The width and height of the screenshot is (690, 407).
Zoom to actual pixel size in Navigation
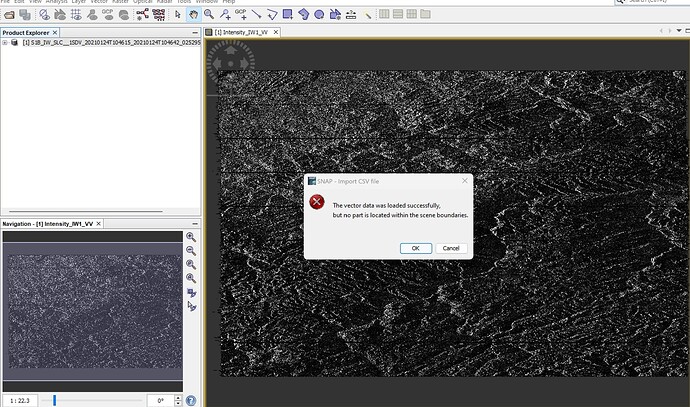(x=191, y=264)
